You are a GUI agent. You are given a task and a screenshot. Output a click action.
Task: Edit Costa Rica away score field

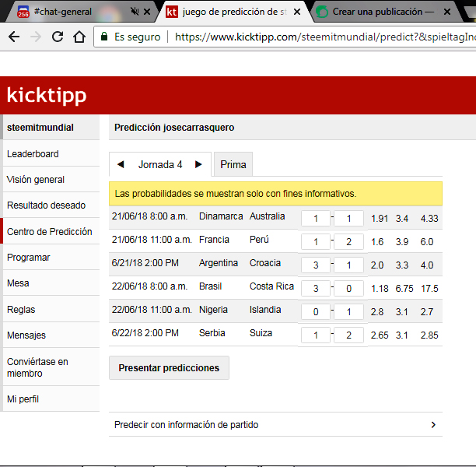348,288
